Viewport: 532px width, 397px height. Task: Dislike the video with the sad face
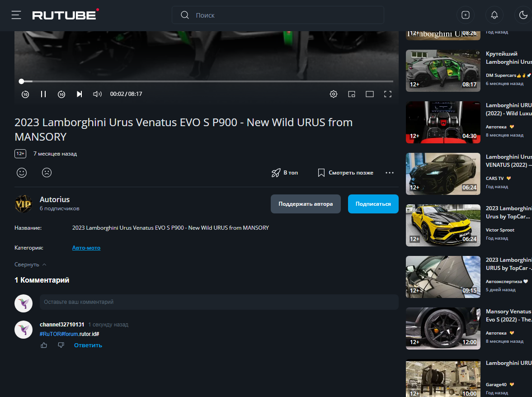pyautogui.click(x=47, y=173)
